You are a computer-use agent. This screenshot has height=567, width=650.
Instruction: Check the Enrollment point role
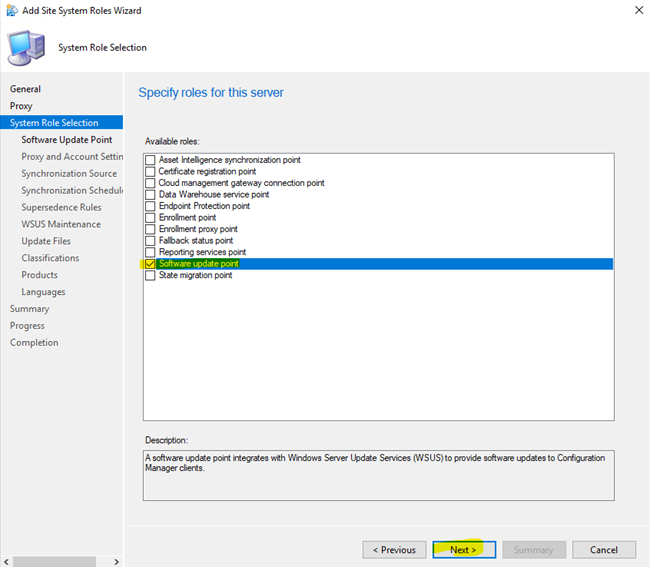[x=150, y=218]
